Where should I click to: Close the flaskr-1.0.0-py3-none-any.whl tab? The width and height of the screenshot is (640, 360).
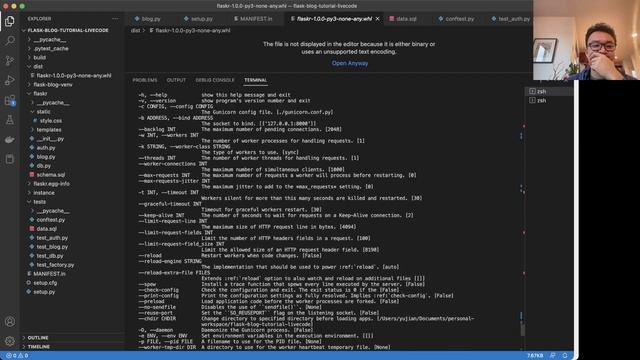point(378,19)
